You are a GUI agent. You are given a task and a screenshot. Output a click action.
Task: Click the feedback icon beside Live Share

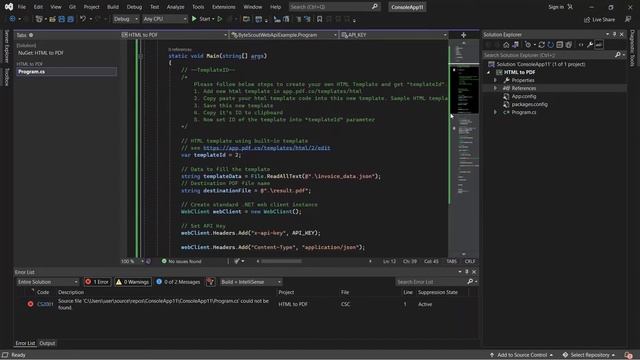tap(628, 19)
